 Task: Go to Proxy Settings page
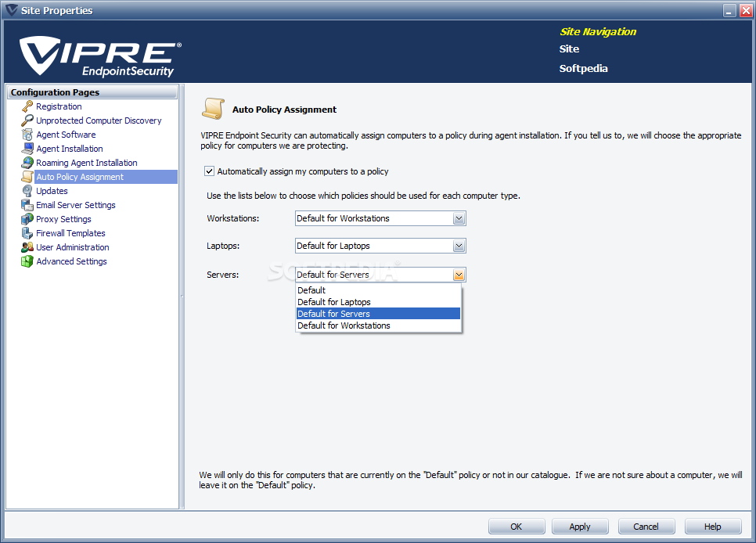point(63,219)
